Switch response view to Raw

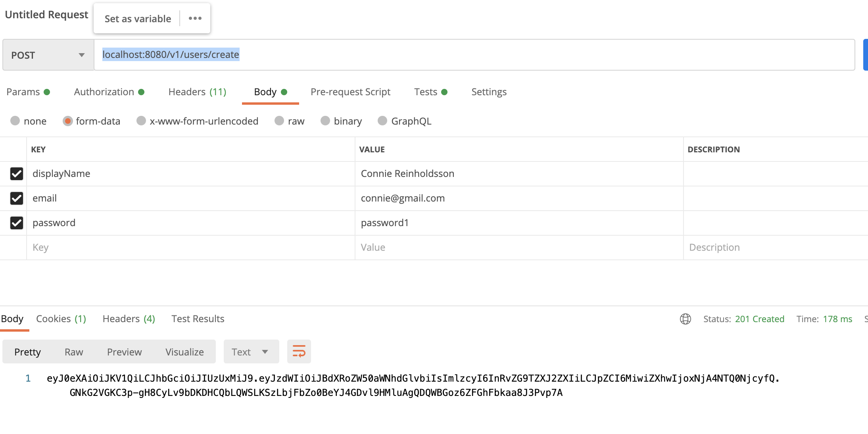click(x=73, y=351)
